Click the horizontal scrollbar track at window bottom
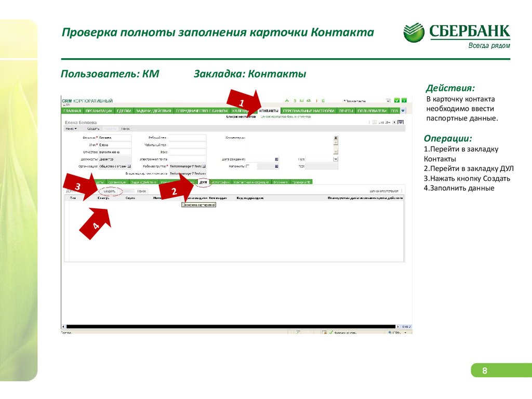 tap(231, 327)
